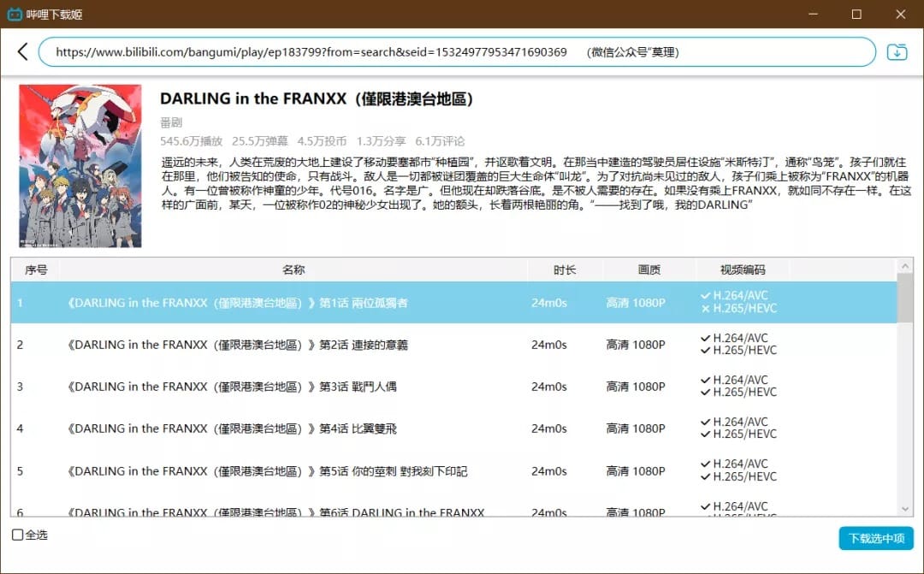Click inside the bilibili URL address field
The height and width of the screenshot is (574, 924).
coord(457,52)
